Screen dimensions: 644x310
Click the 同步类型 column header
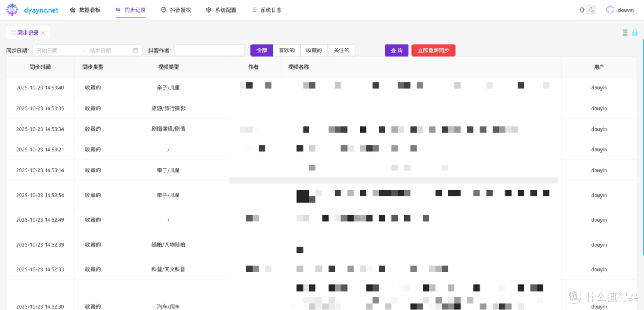coord(93,67)
